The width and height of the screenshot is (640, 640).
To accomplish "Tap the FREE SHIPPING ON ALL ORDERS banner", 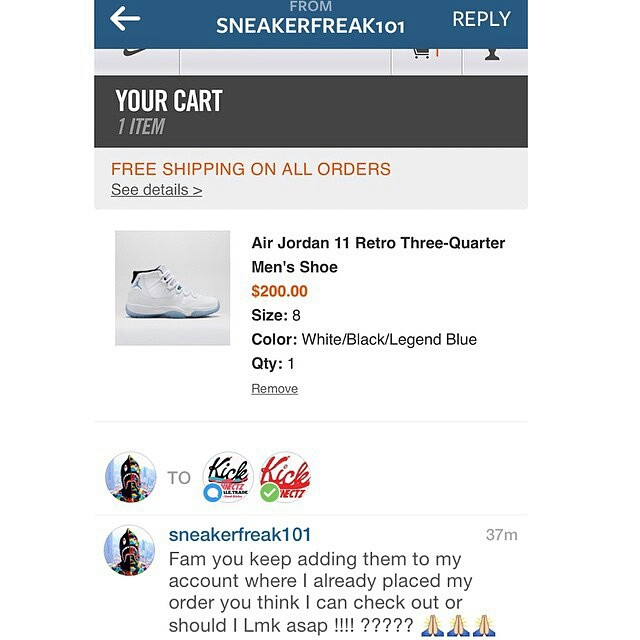I will (x=251, y=169).
